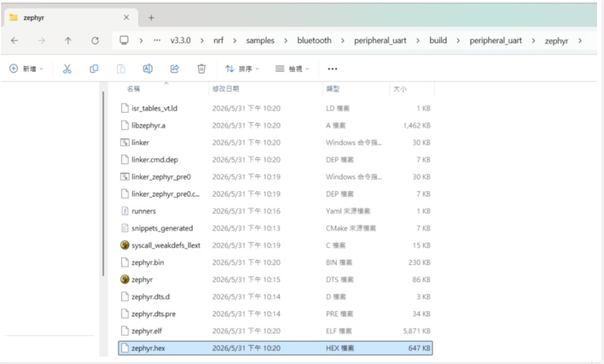Click the Forward navigation arrow
Screen dimensions: 604x364
(x=41, y=41)
